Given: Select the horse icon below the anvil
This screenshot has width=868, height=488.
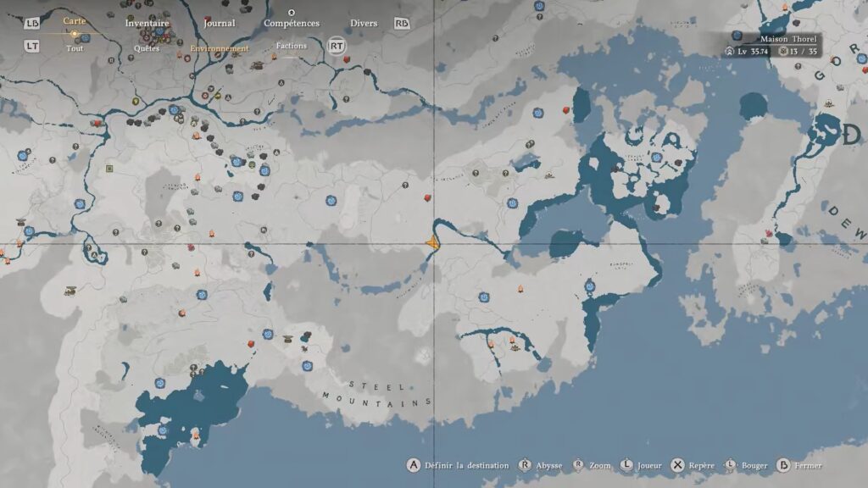Looking at the screenshot, I should point(304,349).
